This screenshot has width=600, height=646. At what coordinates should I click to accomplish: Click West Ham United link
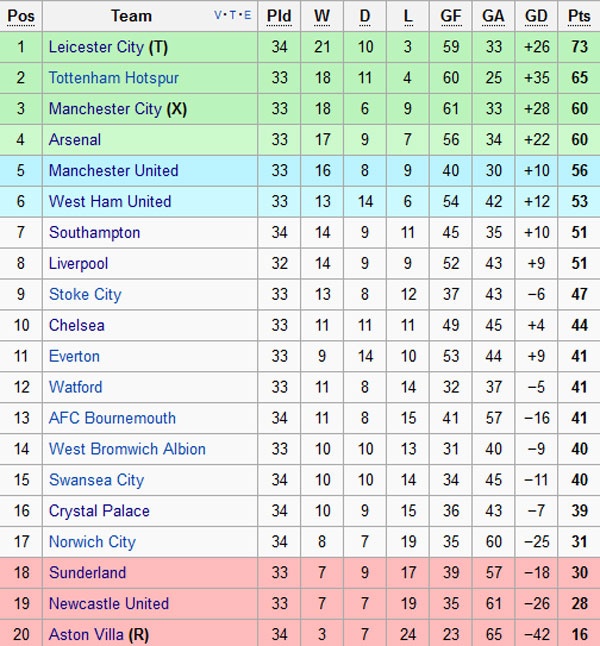(110, 202)
